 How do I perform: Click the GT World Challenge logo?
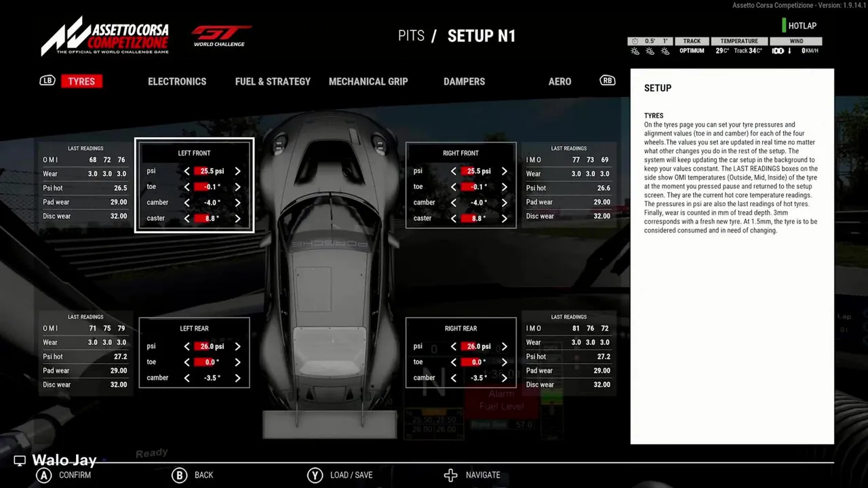(x=220, y=36)
